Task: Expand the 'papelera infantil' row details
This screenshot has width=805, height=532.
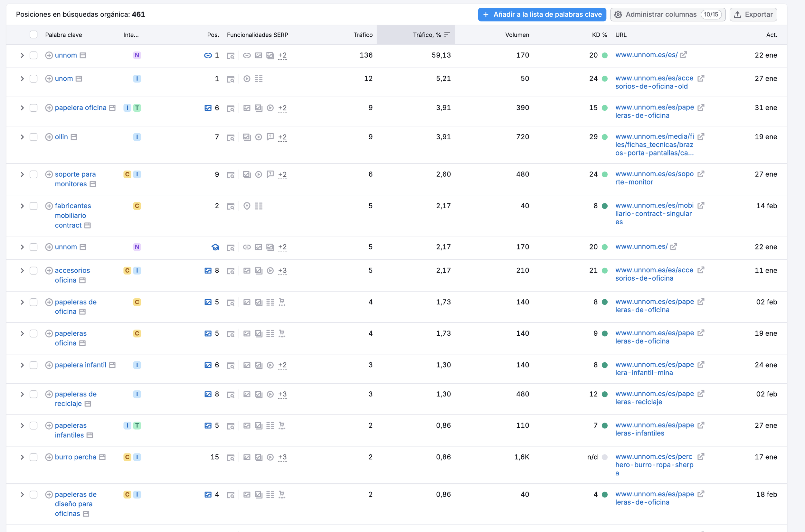Action: tap(22, 365)
